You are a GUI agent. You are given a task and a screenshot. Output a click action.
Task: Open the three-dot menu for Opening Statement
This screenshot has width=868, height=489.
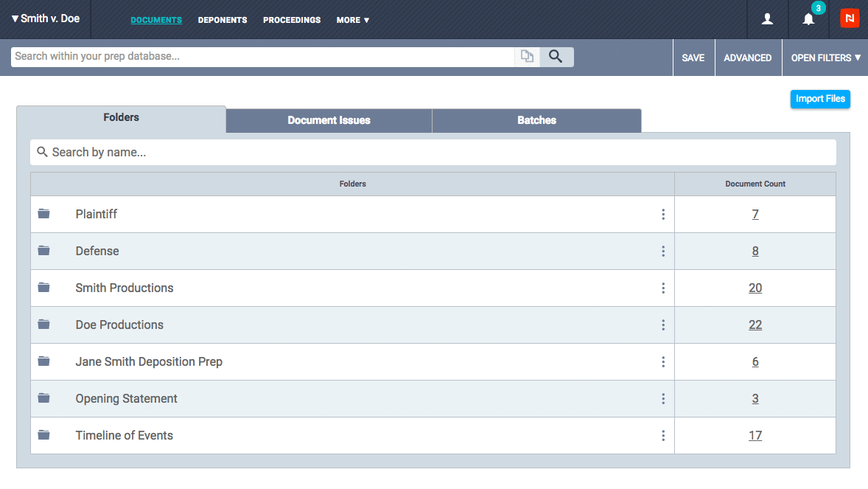click(x=663, y=398)
